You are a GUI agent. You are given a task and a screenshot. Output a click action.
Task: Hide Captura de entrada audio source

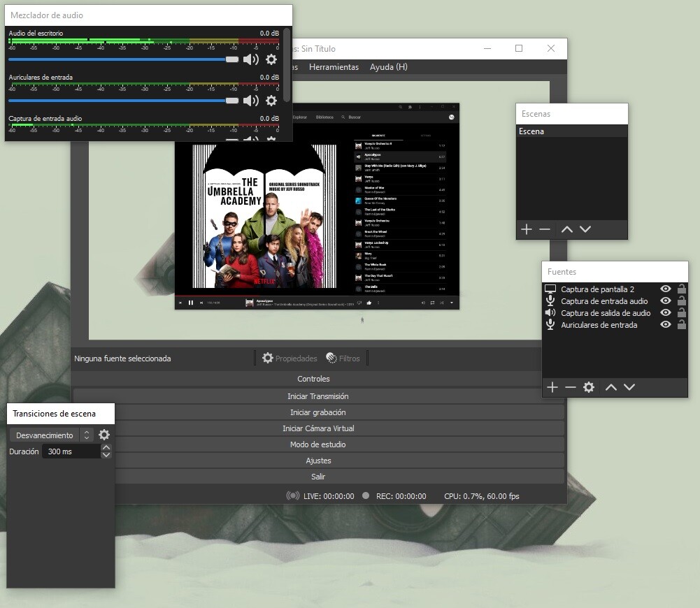coord(665,301)
